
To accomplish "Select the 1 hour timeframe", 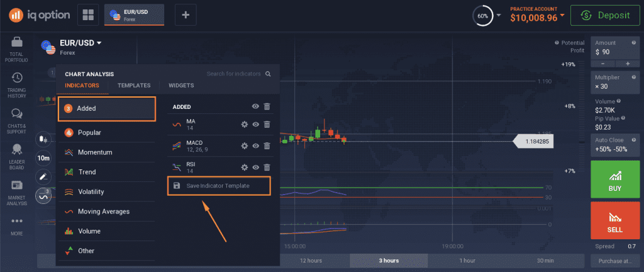I will click(x=467, y=261).
